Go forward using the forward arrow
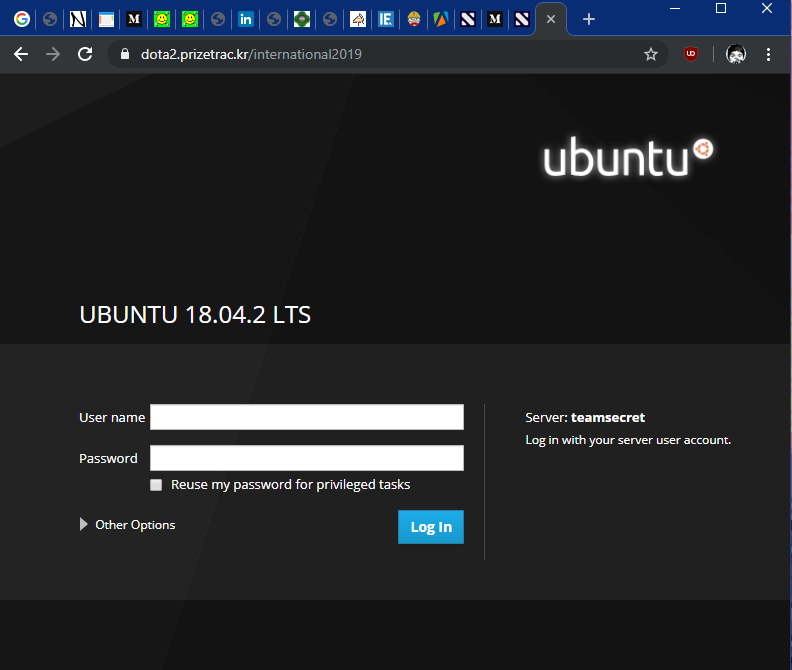The width and height of the screenshot is (792, 670). 53,54
